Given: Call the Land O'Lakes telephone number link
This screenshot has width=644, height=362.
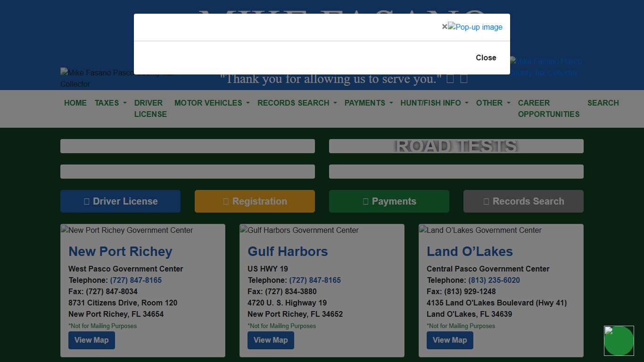Looking at the screenshot, I should (494, 280).
